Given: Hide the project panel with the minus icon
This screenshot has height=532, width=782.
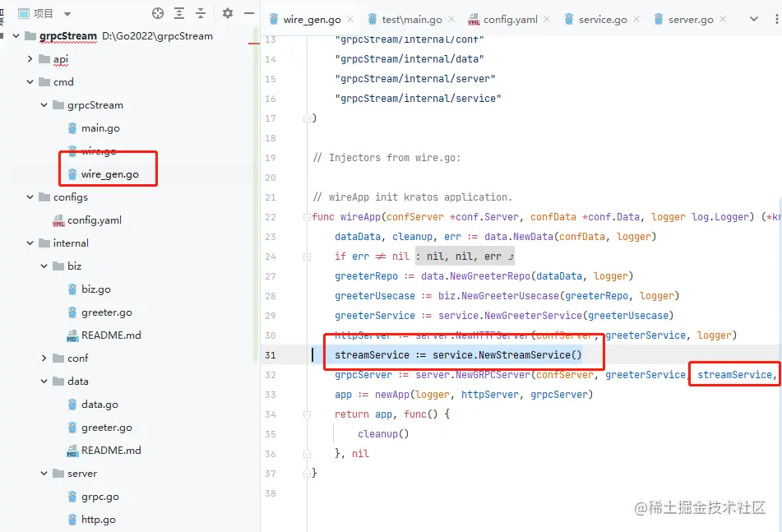Looking at the screenshot, I should point(249,13).
